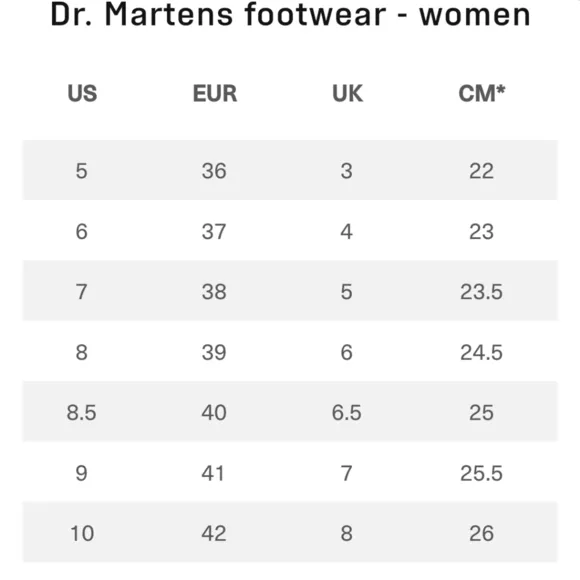
Task: Click the 24.5 cm value
Action: pos(481,352)
